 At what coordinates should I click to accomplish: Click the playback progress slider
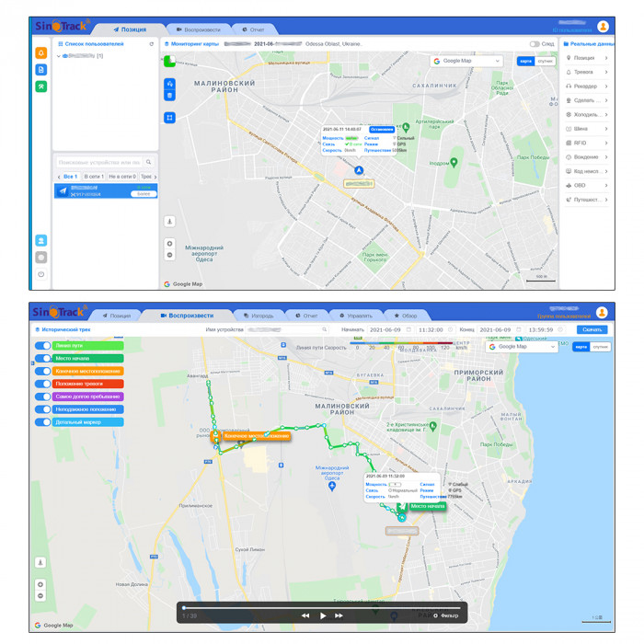[322, 608]
